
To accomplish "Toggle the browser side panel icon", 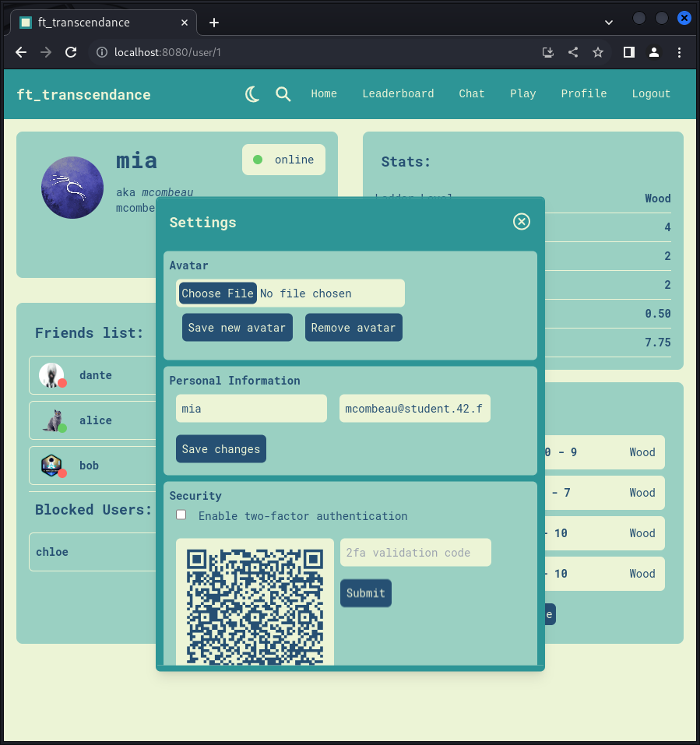I will pyautogui.click(x=629, y=52).
